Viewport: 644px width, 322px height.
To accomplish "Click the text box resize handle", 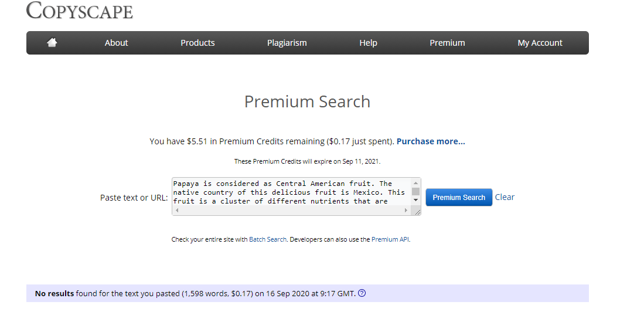I will pyautogui.click(x=417, y=211).
